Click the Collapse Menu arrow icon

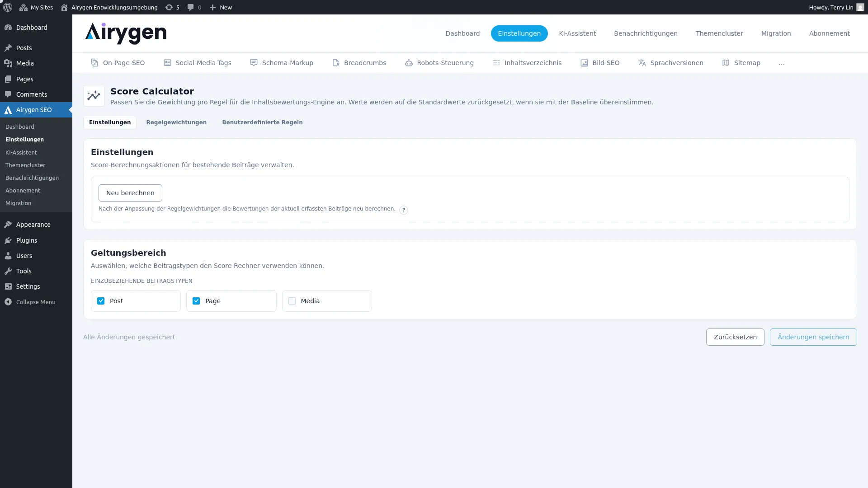pos(8,302)
